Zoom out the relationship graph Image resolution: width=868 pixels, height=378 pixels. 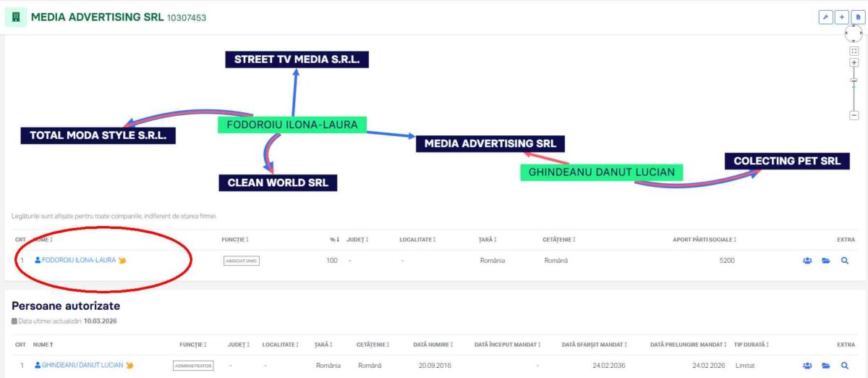point(854,115)
